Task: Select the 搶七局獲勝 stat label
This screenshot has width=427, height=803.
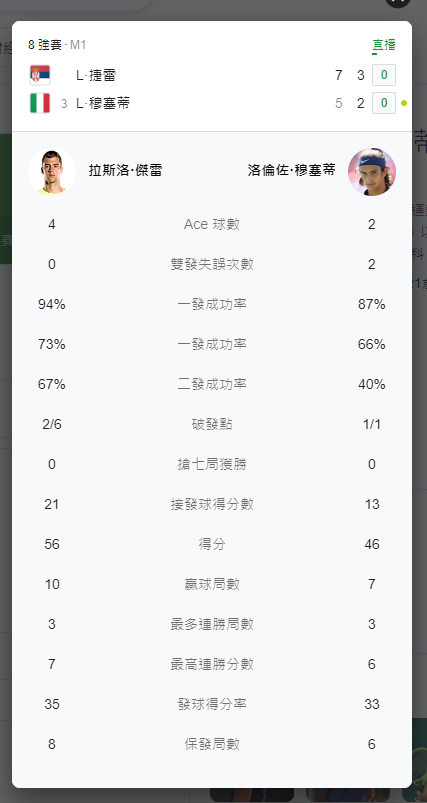Action: 212,464
